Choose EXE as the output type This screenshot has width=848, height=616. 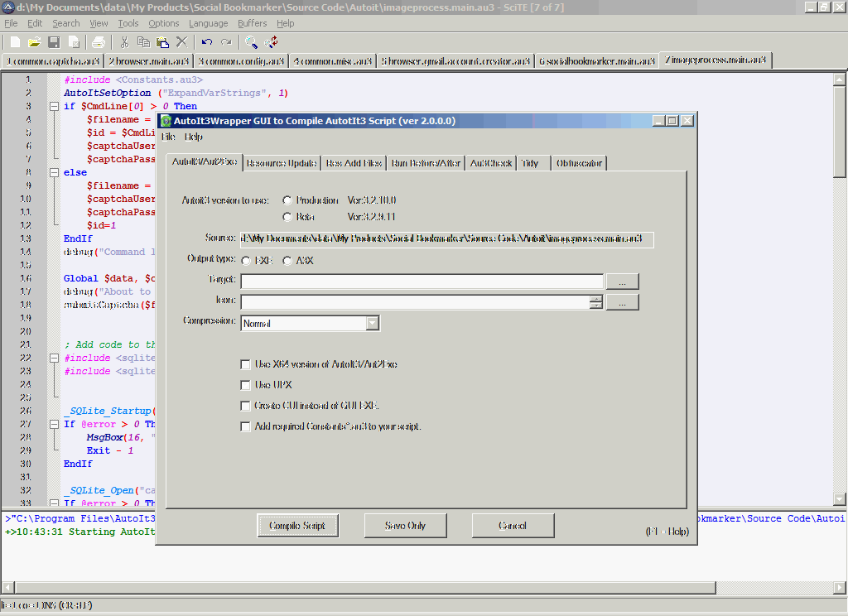(246, 261)
